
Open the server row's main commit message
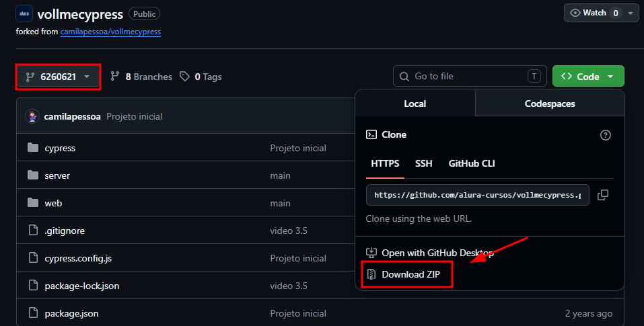pos(280,175)
